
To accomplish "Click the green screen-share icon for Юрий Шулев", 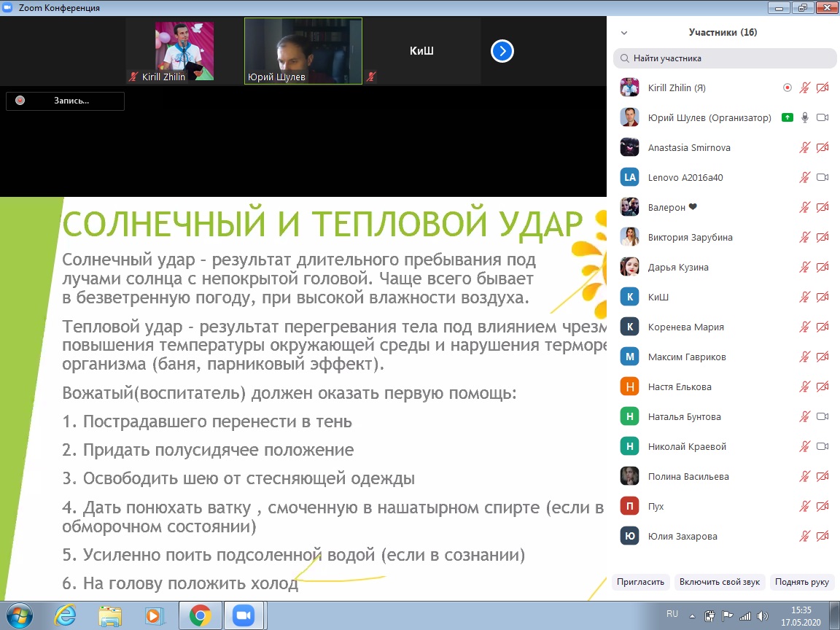I will coord(787,117).
